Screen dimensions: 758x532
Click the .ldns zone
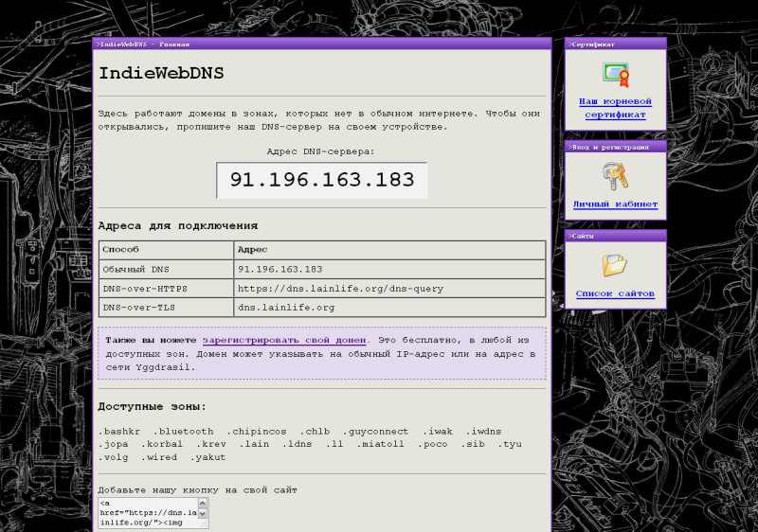point(297,444)
